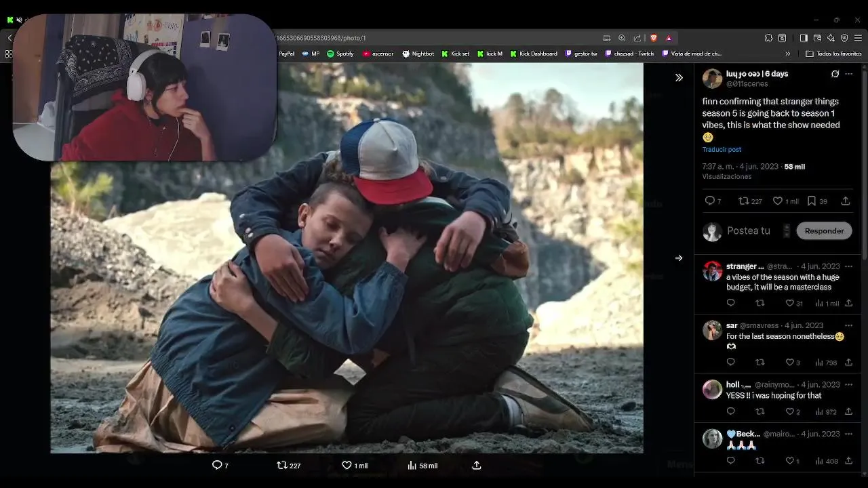
Task: Click Brave Rewards triangle icon
Action: coord(669,38)
